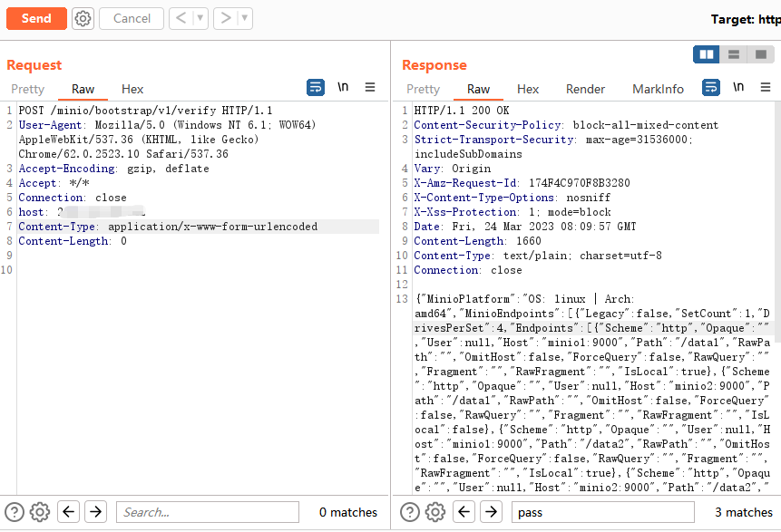Click next match arrow under Request panel

95,511
